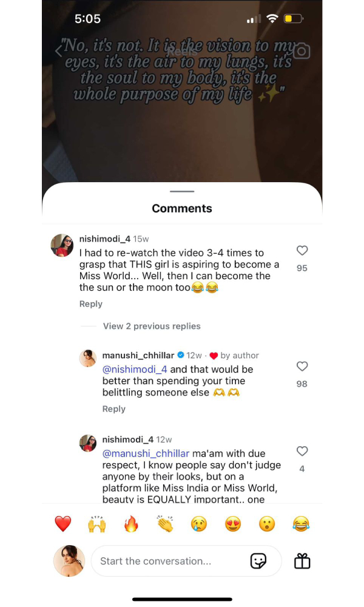
Task: Select the red heart quick reaction emoji
Action: coord(63,523)
